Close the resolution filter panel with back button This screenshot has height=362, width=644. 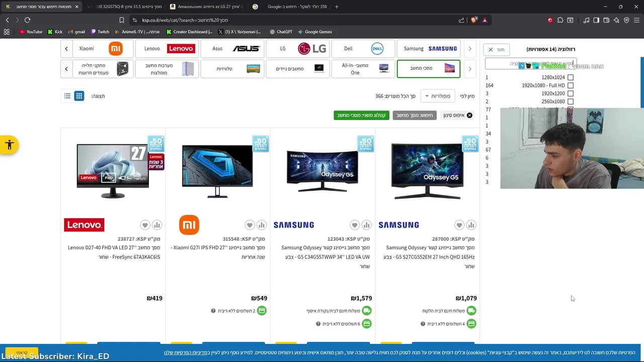(x=497, y=49)
